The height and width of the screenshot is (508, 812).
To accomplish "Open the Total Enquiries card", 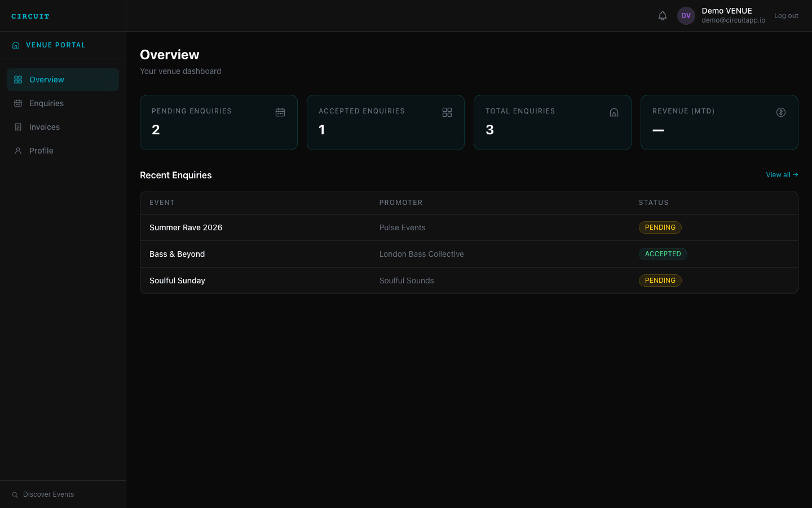I will 553,122.
